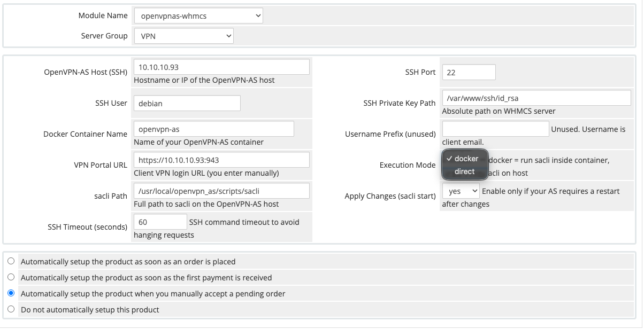Select 'direct' in Execution Mode list
The width and height of the screenshot is (644, 329).
pos(464,171)
